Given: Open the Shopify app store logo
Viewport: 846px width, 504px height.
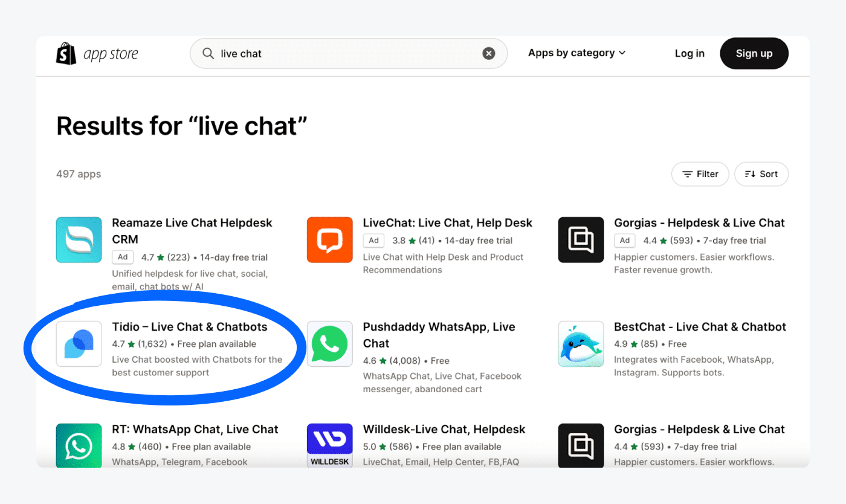Looking at the screenshot, I should [97, 54].
